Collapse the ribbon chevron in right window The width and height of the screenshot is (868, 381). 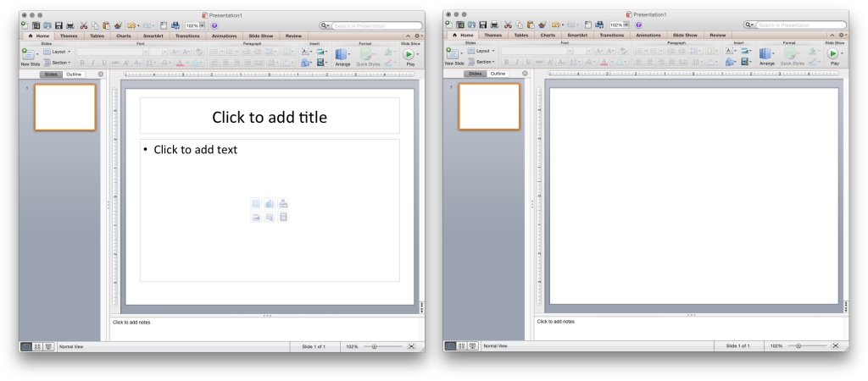click(832, 36)
